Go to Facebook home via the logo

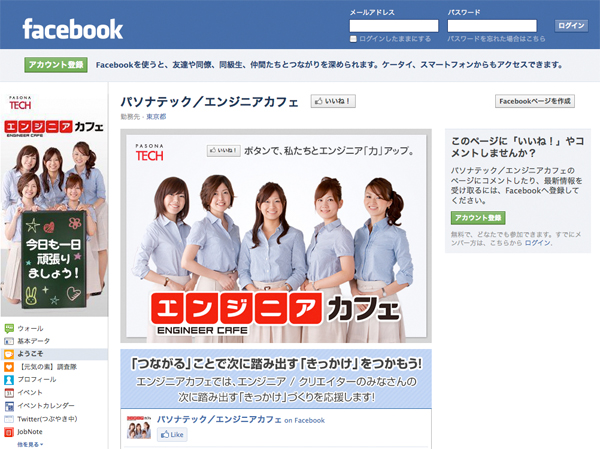tap(72, 28)
